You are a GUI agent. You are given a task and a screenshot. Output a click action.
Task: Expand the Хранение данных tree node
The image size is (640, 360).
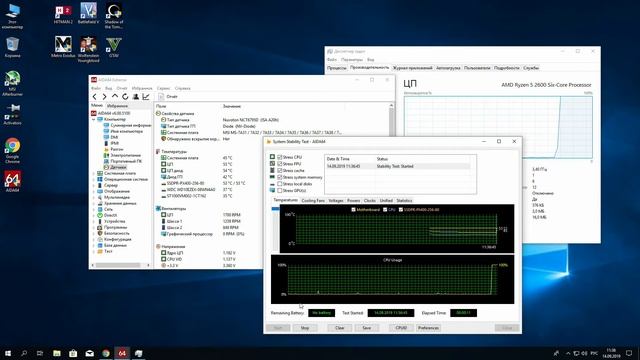(93, 203)
